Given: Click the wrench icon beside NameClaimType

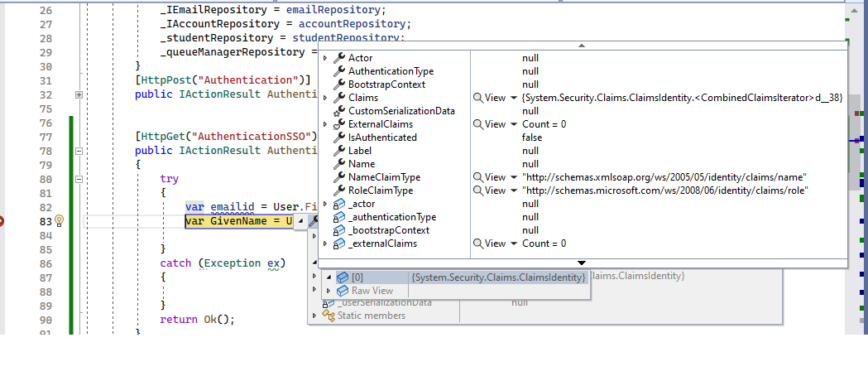Looking at the screenshot, I should pyautogui.click(x=338, y=177).
